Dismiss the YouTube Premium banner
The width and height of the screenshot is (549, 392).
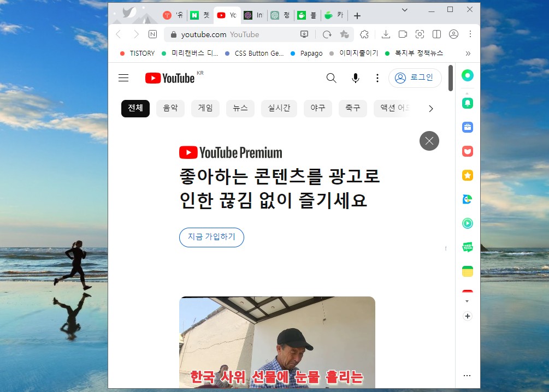[x=429, y=141]
